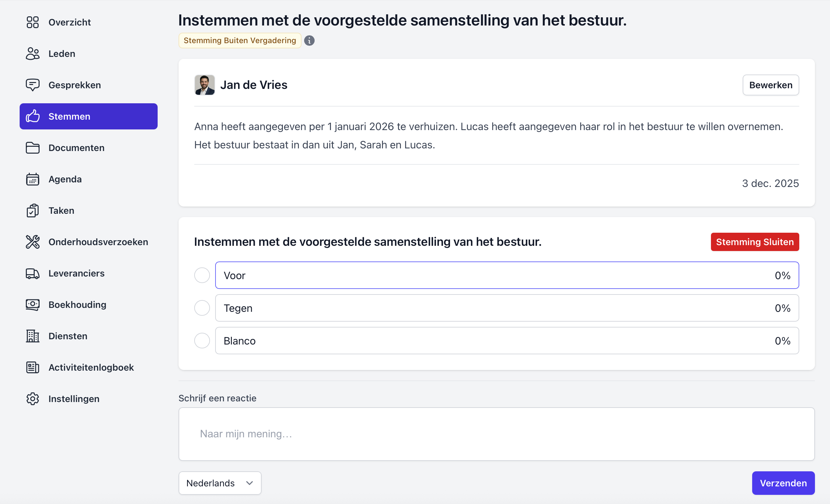Select the Tegen radio button
Screen dimensions: 830x504
pos(202,308)
